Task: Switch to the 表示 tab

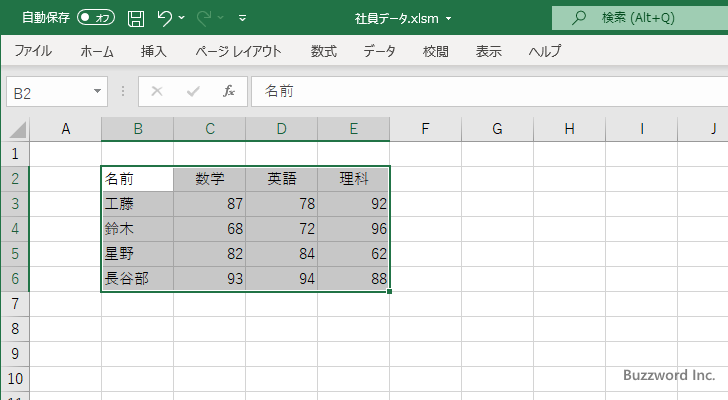Action: (488, 51)
